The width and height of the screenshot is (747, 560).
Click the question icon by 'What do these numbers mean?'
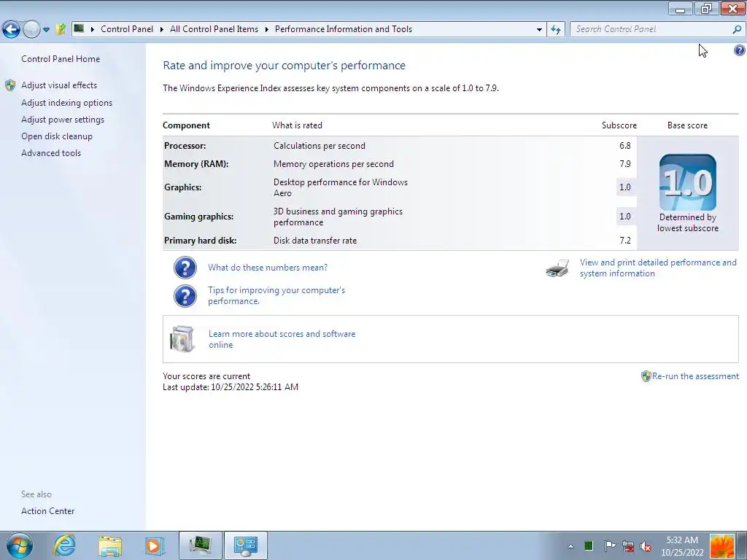[185, 268]
